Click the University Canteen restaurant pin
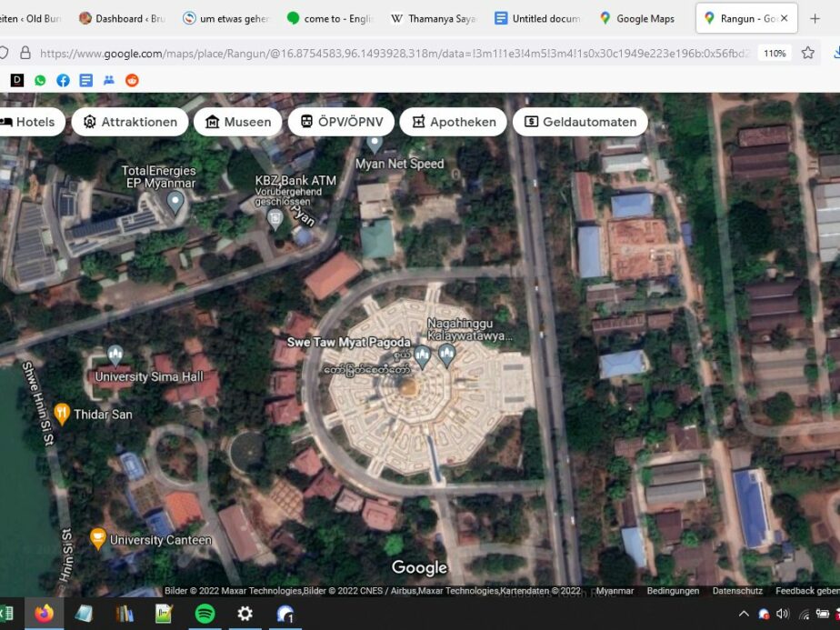Image resolution: width=840 pixels, height=630 pixels. [97, 539]
